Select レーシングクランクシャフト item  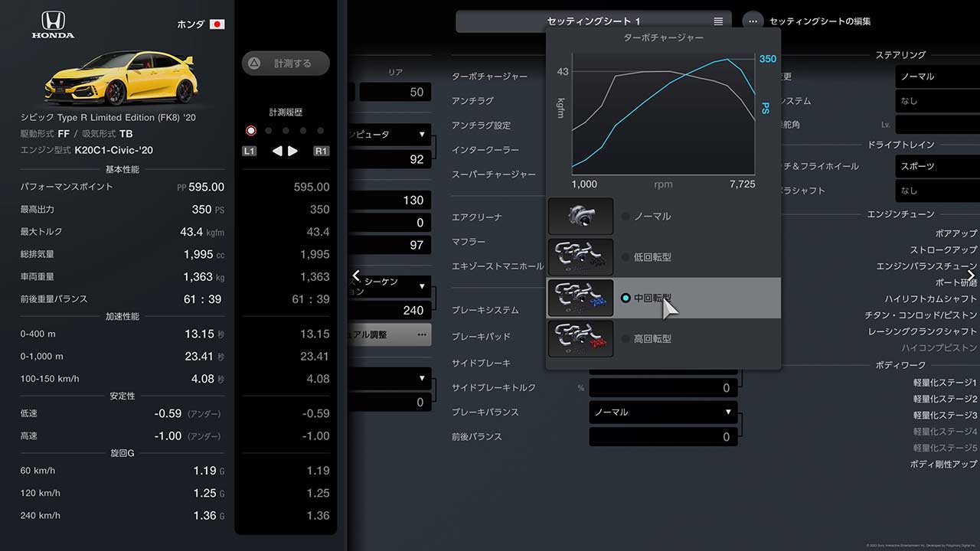point(923,331)
